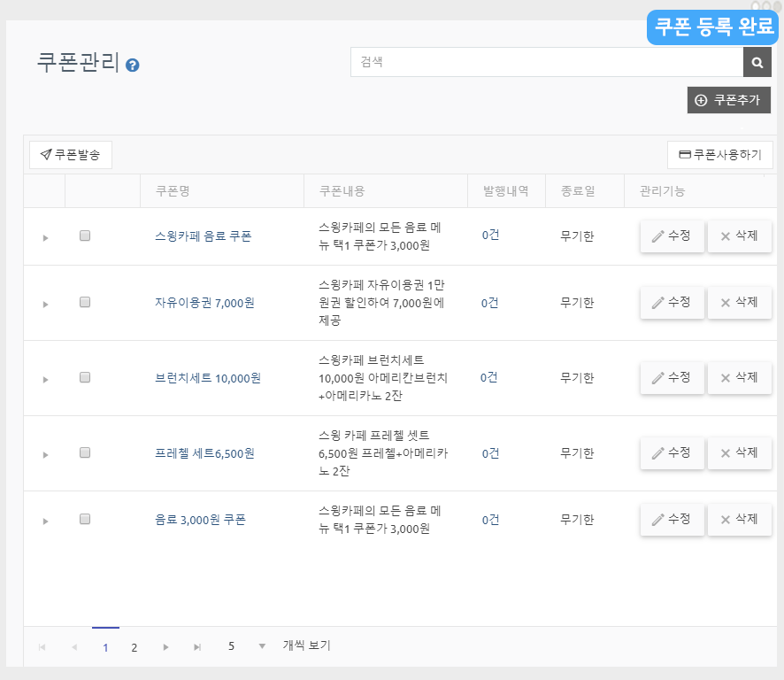Click 0건 issue count for 프레첼 세트6,500원
784x680 pixels.
(x=490, y=453)
